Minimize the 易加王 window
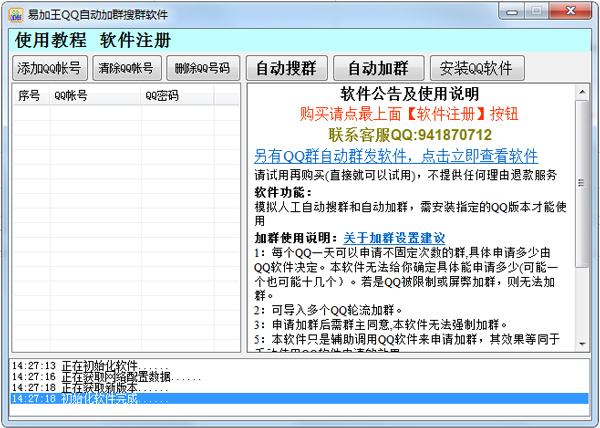This screenshot has width=600, height=428. pos(508,10)
